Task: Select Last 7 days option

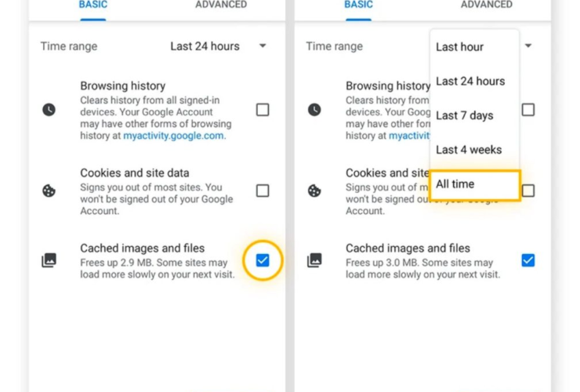Action: pyautogui.click(x=465, y=115)
